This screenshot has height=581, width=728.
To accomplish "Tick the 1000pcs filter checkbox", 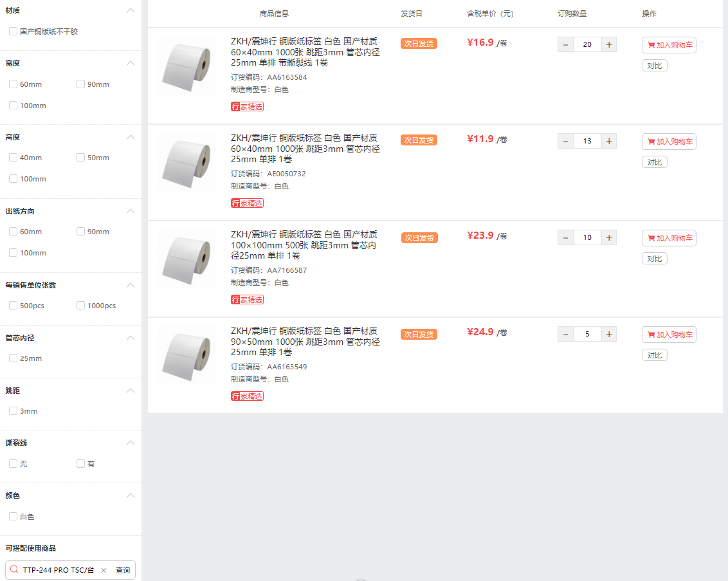I will click(x=81, y=305).
